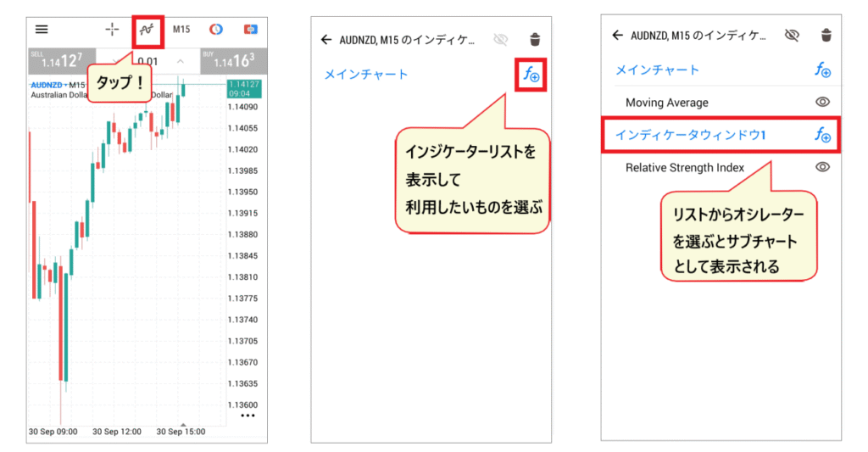Open the AUDNZD symbol dropdown on chart

[47, 85]
